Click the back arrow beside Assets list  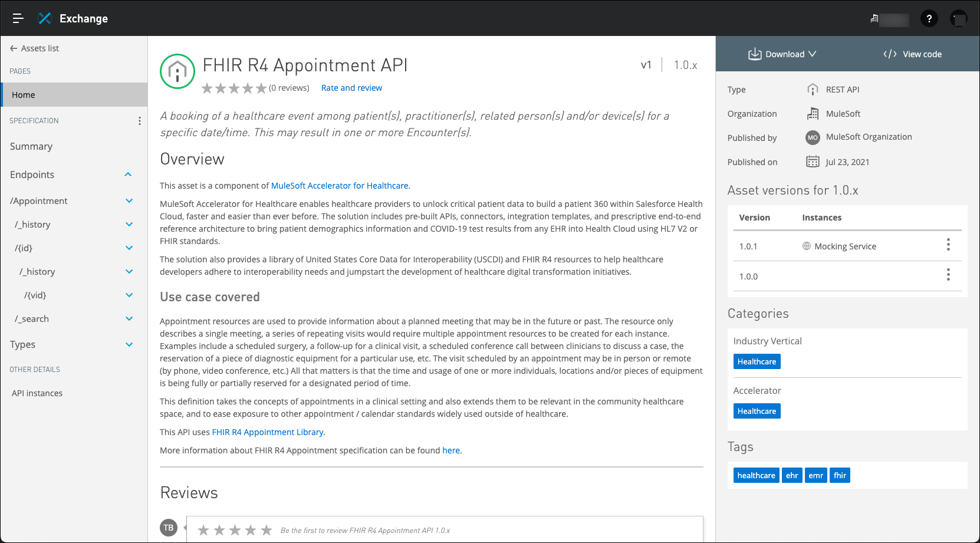(x=14, y=48)
